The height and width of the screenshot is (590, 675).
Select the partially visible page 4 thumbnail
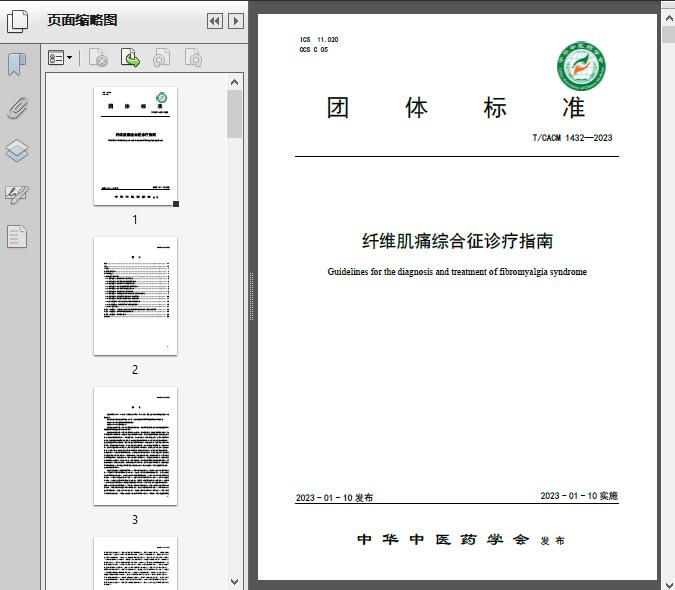(135, 563)
